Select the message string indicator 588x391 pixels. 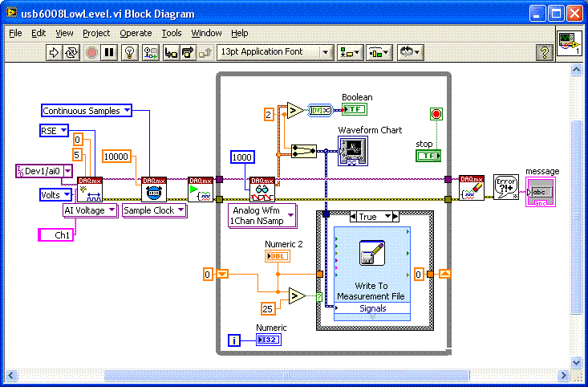[x=541, y=192]
